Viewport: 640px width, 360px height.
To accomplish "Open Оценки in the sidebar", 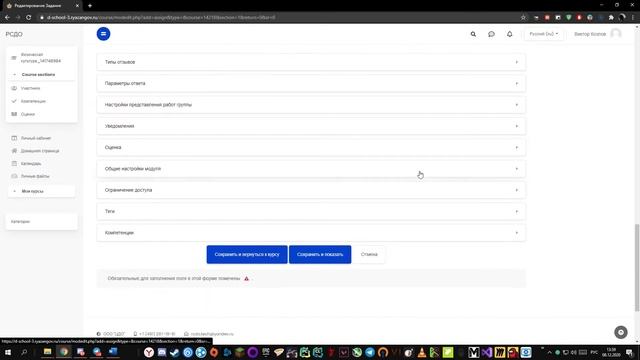I will point(28,114).
